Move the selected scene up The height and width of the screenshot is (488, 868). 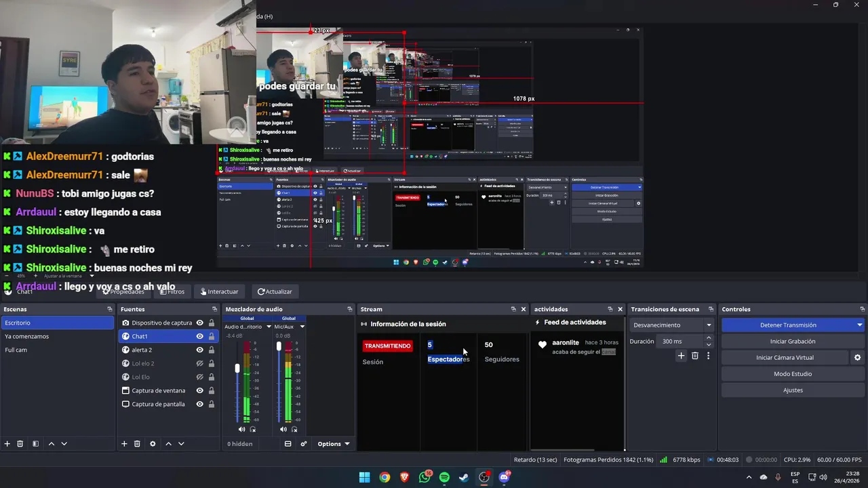tap(52, 444)
